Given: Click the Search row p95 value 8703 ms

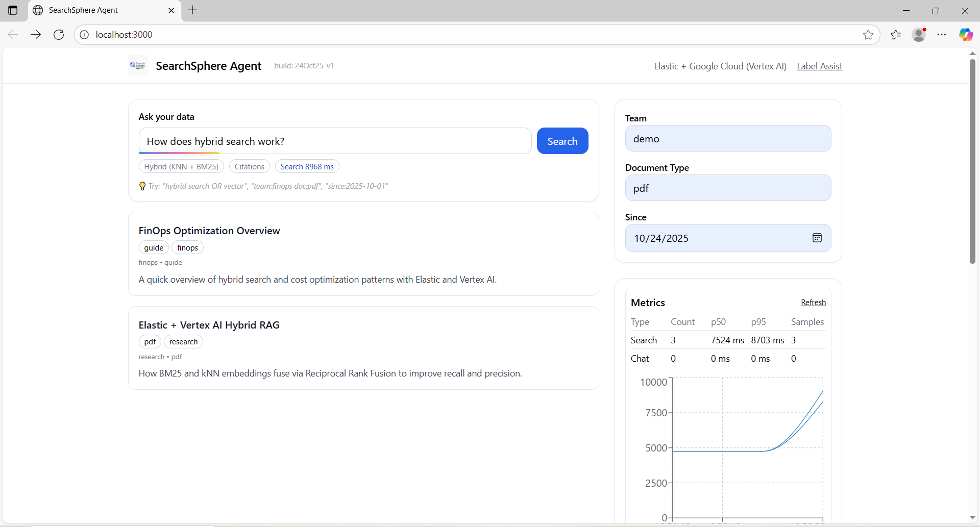Looking at the screenshot, I should [767, 340].
